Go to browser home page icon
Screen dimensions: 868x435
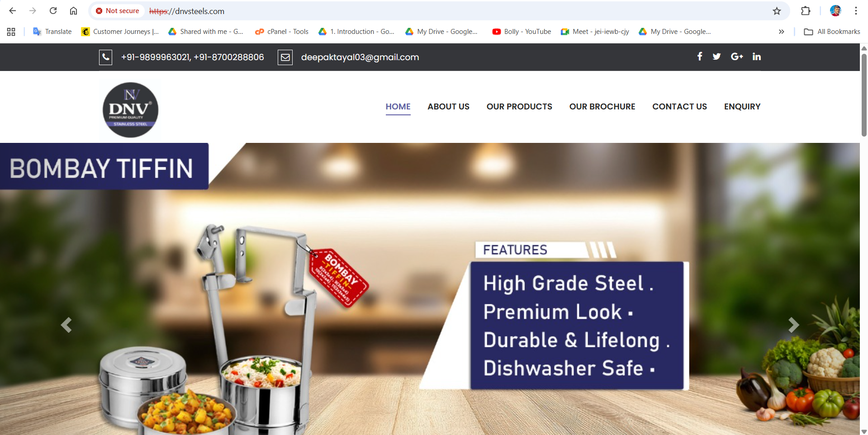coord(73,11)
